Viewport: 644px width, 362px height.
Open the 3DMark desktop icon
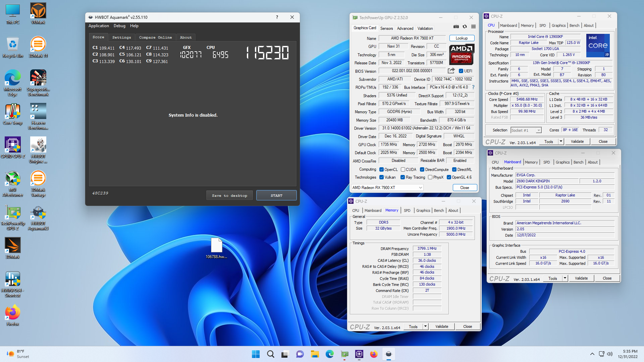[x=12, y=248]
